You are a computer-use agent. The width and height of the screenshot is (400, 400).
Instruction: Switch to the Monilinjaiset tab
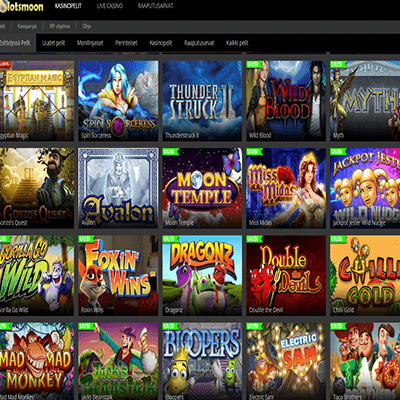pos(90,43)
